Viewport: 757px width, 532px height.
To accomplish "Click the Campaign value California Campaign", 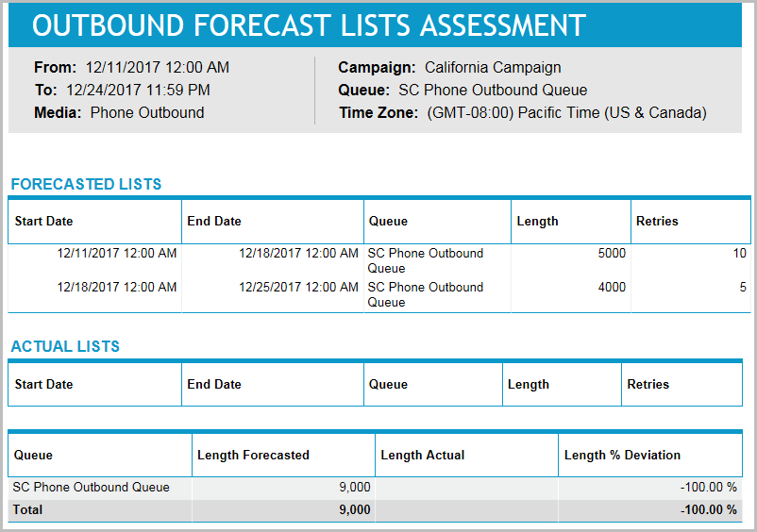I will click(x=493, y=68).
